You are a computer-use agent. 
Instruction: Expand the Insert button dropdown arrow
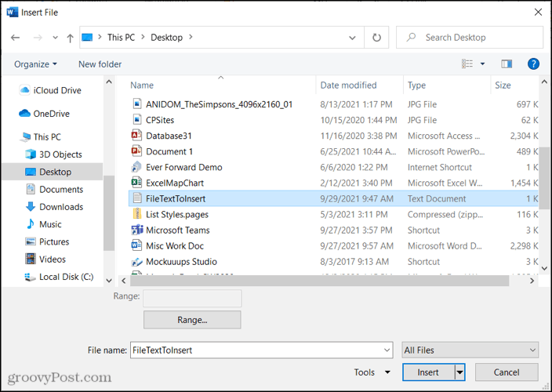(x=460, y=372)
